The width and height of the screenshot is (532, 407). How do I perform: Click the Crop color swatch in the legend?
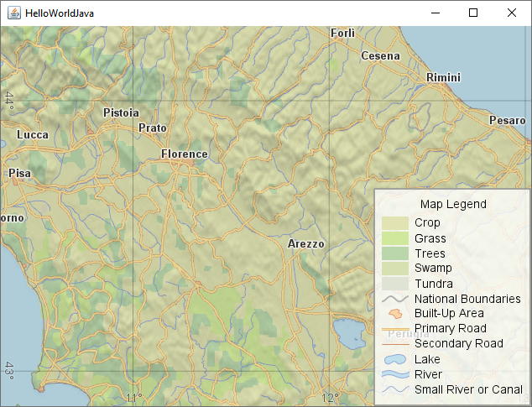tap(394, 223)
